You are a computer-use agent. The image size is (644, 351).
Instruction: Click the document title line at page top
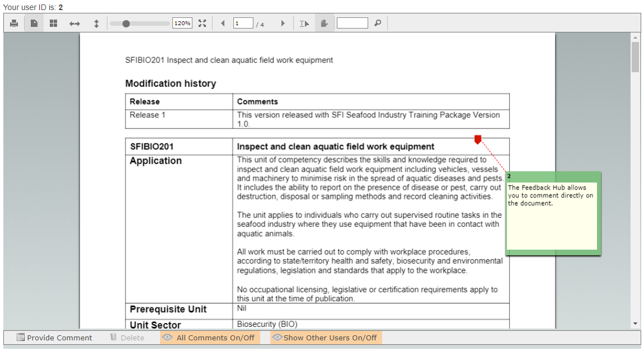pyautogui.click(x=229, y=60)
